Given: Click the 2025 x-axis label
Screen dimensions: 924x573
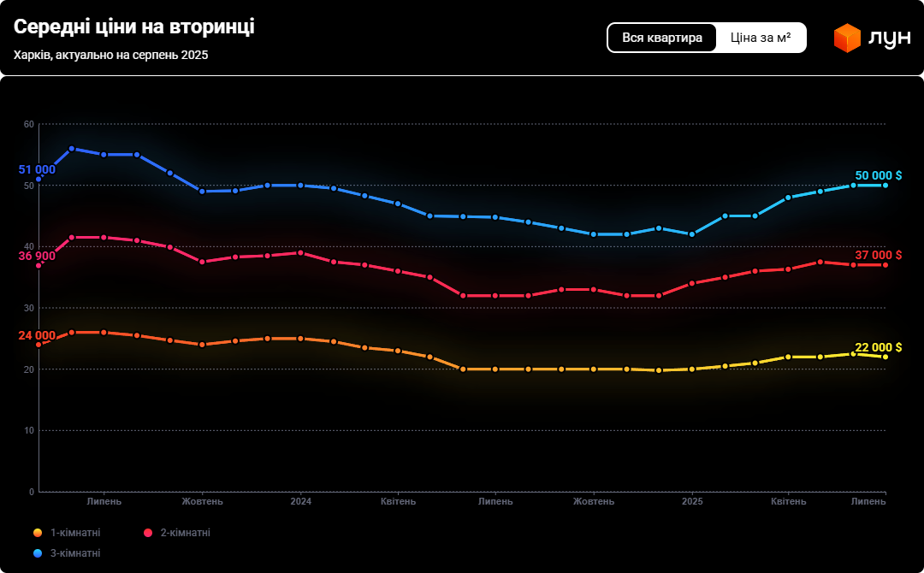Looking at the screenshot, I should [x=692, y=501].
